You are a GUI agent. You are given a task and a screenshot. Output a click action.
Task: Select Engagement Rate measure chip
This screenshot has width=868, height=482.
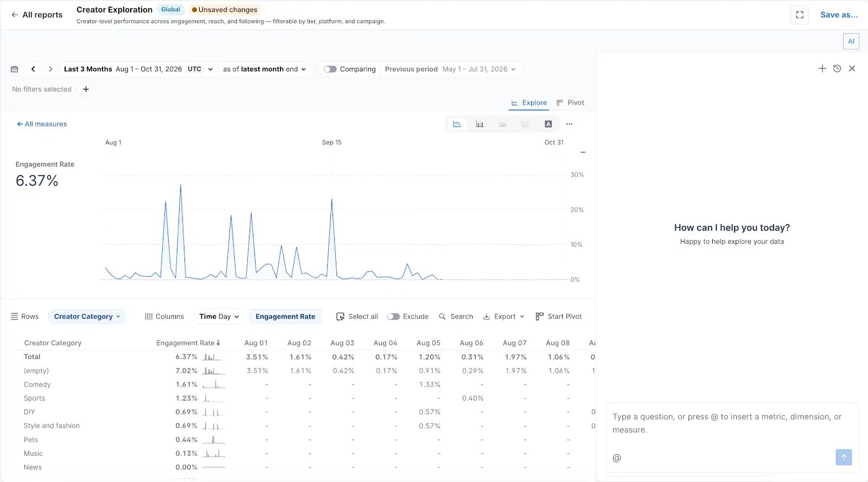285,316
